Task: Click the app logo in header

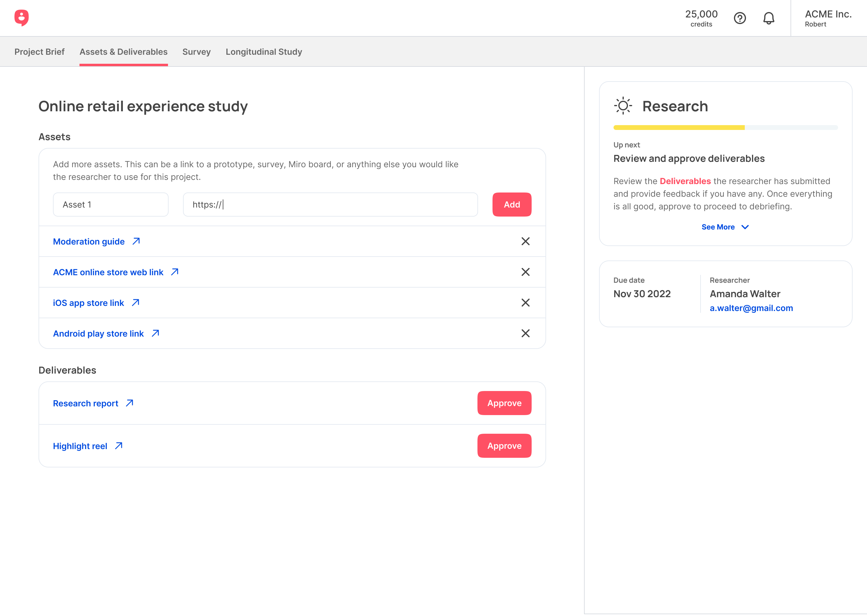Action: pyautogui.click(x=22, y=18)
